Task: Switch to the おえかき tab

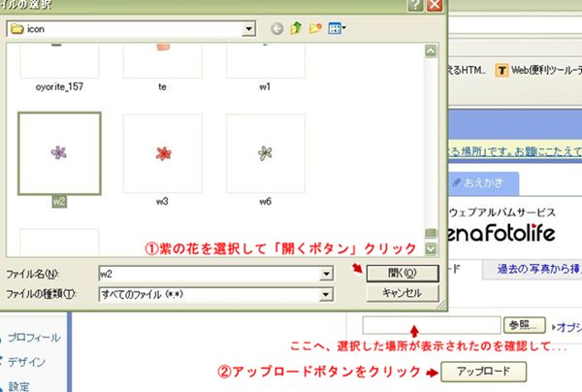Action: 484,182
